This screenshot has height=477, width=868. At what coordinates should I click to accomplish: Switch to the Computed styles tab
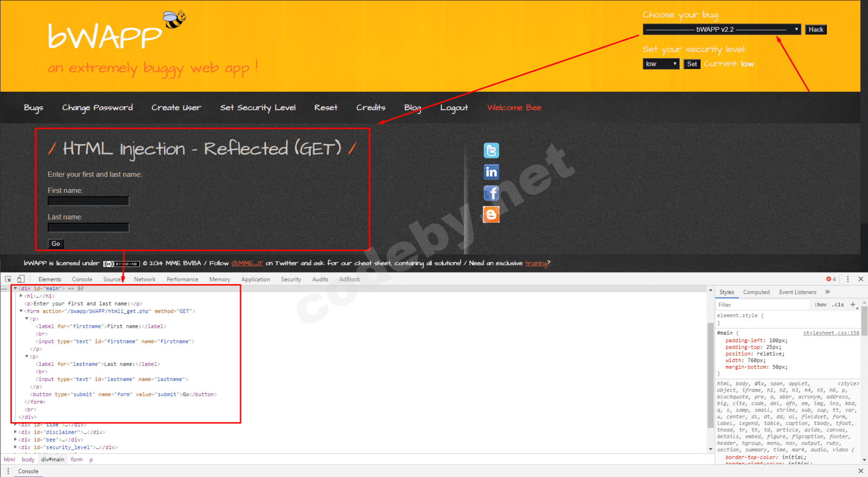tap(756, 292)
